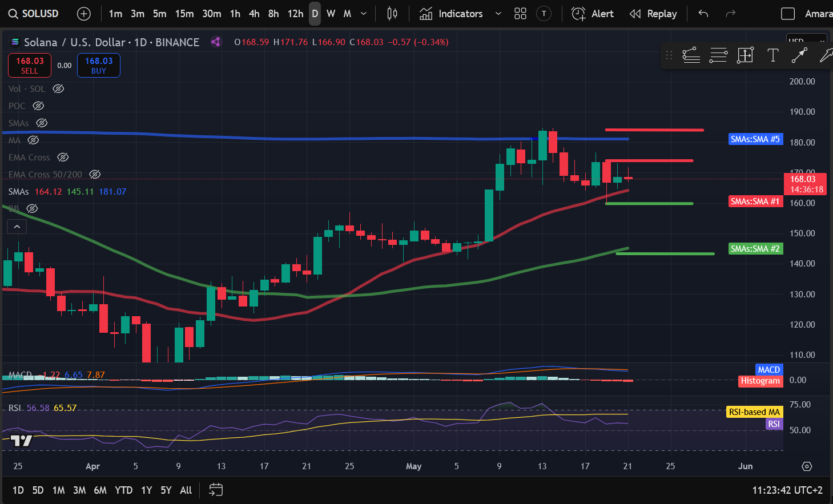The height and width of the screenshot is (504, 833).
Task: Open the SOLUSD symbol search
Action: [x=33, y=14]
